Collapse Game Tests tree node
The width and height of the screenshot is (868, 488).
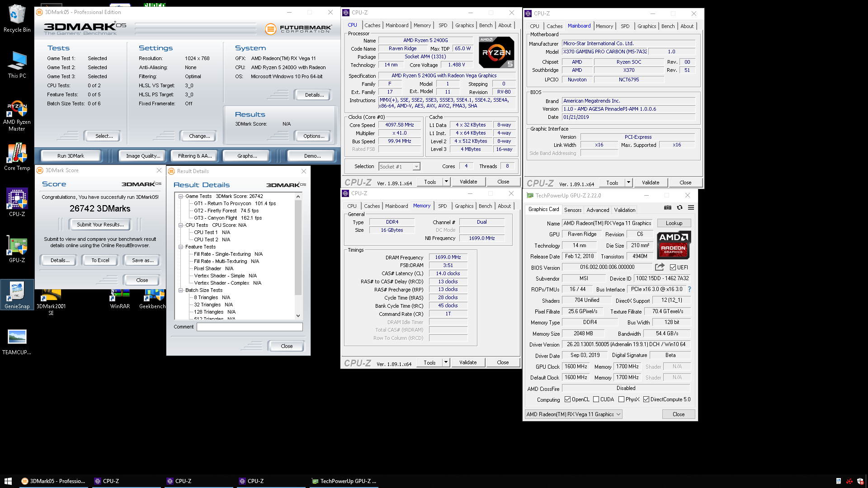coord(180,196)
